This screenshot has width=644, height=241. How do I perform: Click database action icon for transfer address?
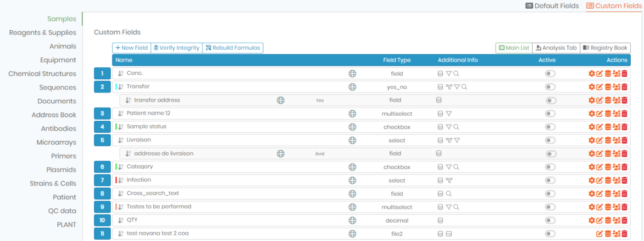[x=608, y=100]
